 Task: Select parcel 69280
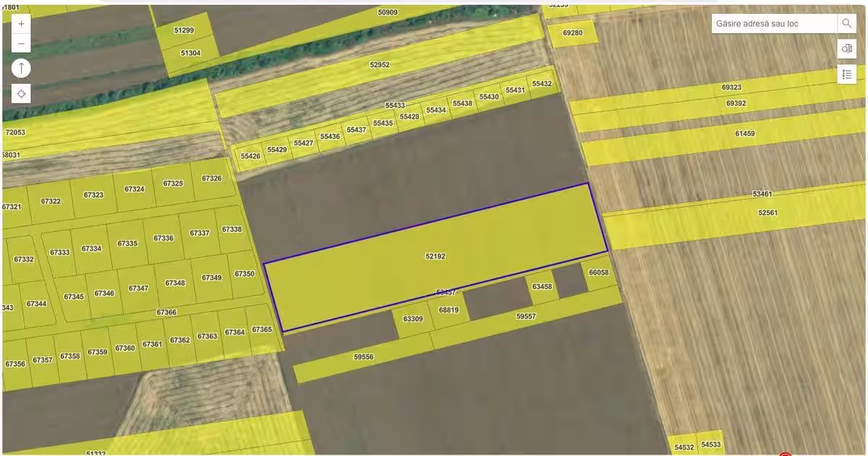pos(572,33)
